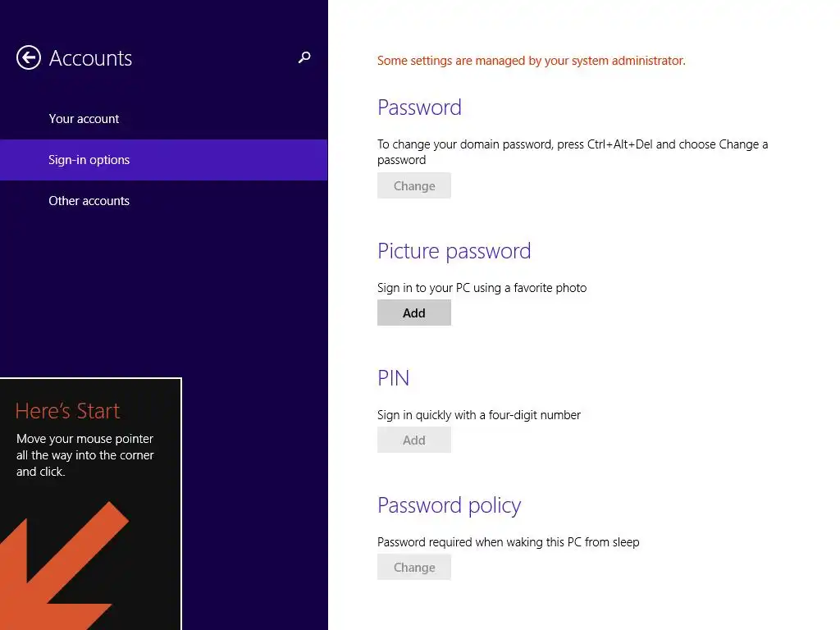The height and width of the screenshot is (630, 840).
Task: Click the back arrow beside Accounts
Action: coord(29,57)
